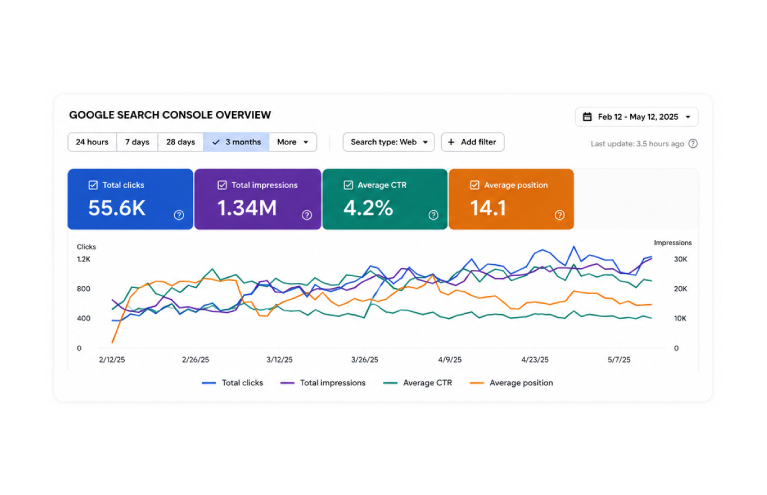This screenshot has height=495, width=767.
Task: Uncheck the Average position checkbox
Action: (474, 185)
